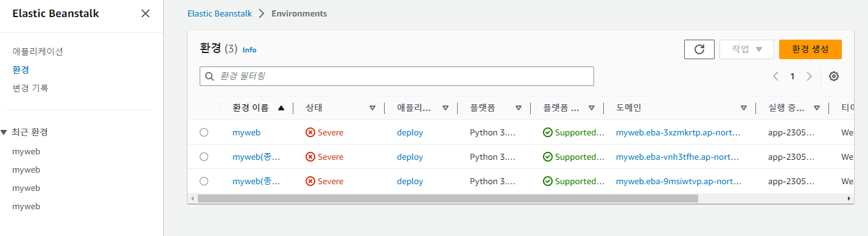Click Python platform cell in 3xzmkrtp row
Screen dimensions: 868x236
pos(492,132)
